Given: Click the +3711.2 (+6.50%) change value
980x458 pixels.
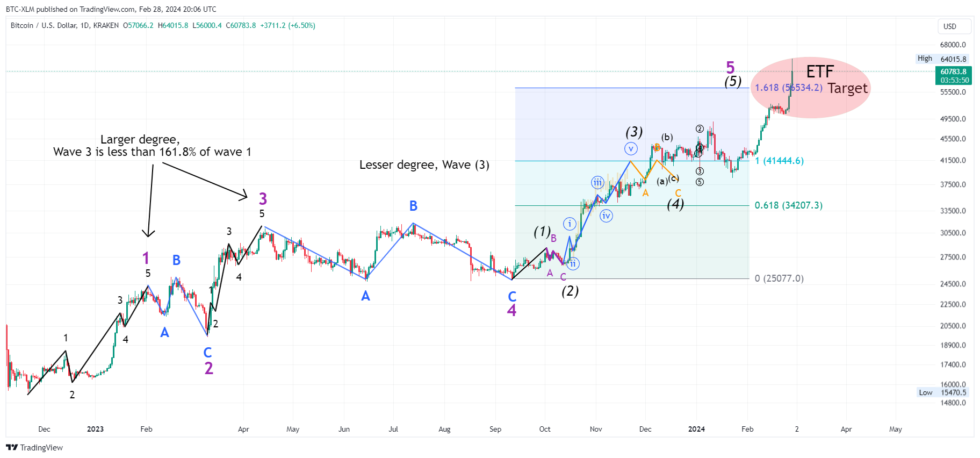Looking at the screenshot, I should pos(287,25).
